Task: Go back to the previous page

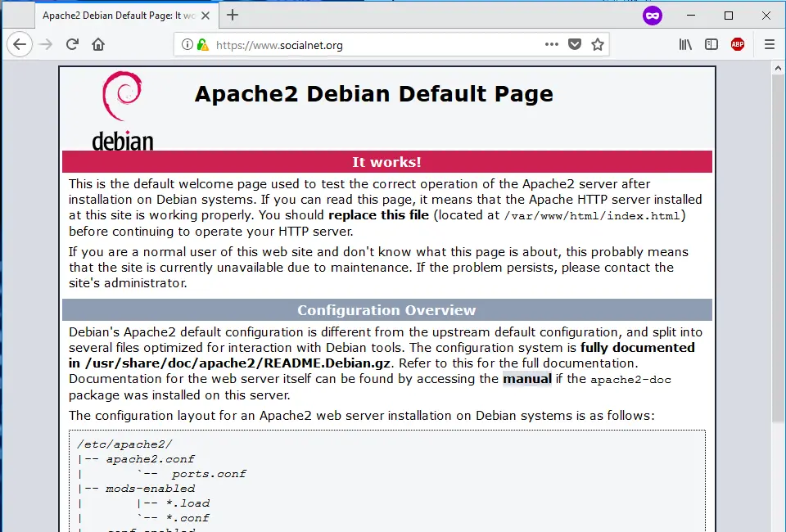Action: coord(20,44)
